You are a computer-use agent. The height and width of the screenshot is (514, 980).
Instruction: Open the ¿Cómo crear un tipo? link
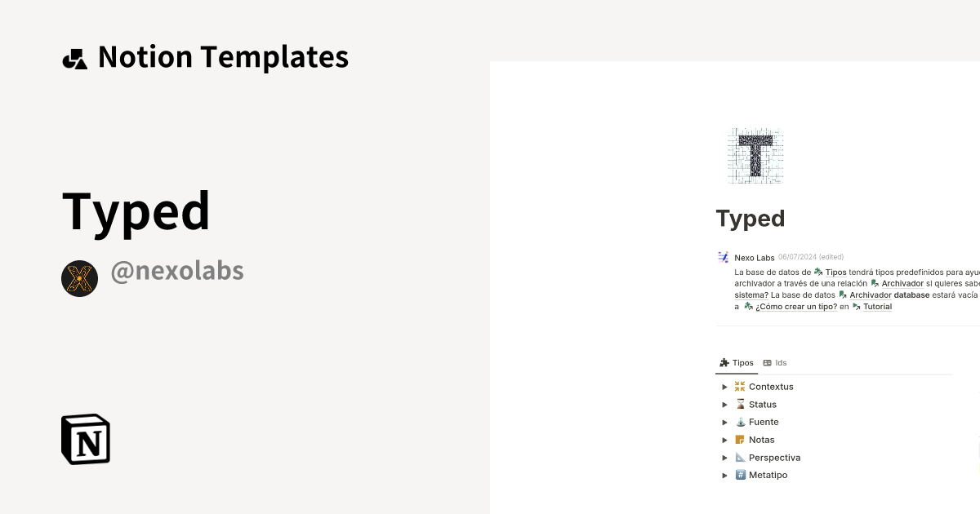coord(796,306)
